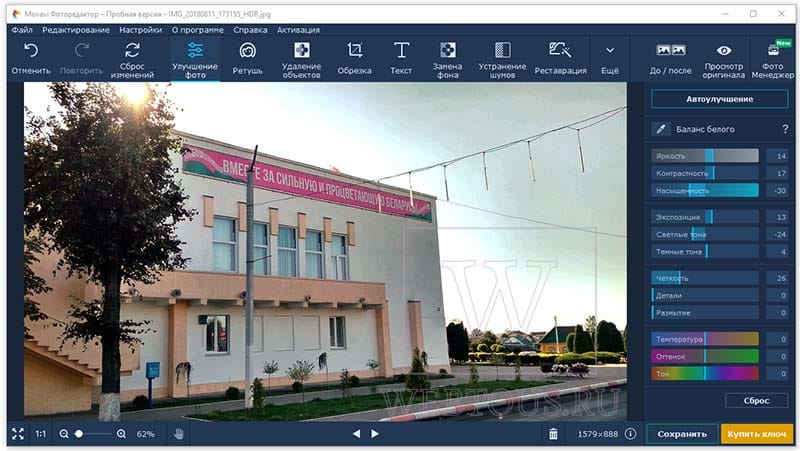800x451 pixels.
Task: Adjust the Четкость slider
Action: tap(705, 278)
